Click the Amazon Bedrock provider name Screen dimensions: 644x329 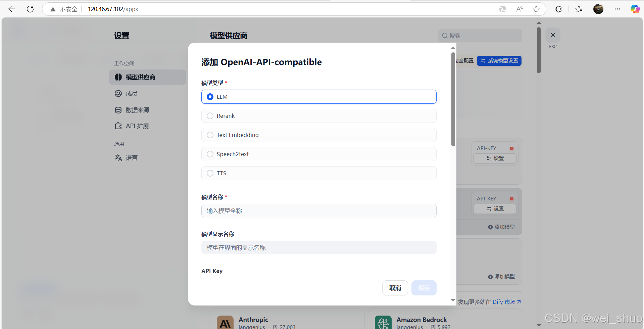(x=422, y=320)
